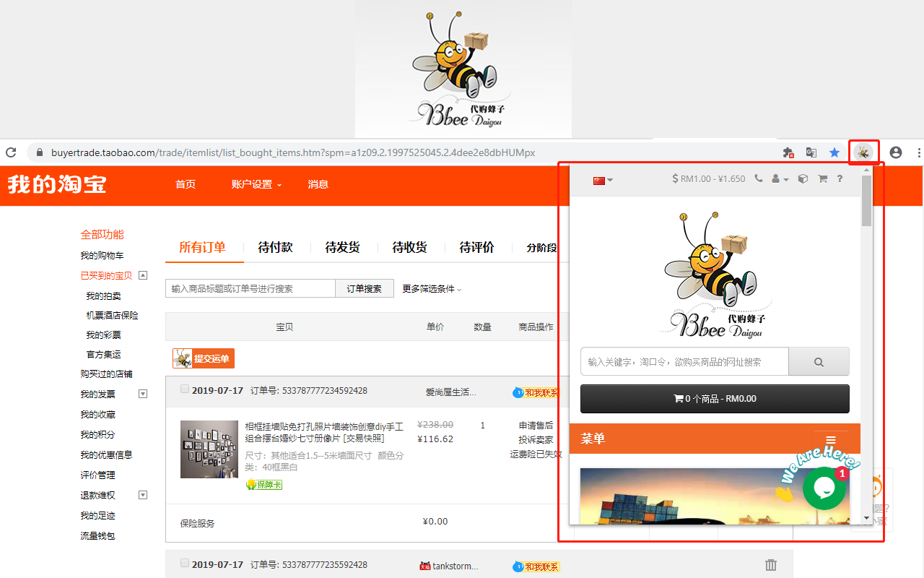Collapse the 已买到的宝贝 sidebar section
The image size is (924, 578).
click(x=143, y=275)
